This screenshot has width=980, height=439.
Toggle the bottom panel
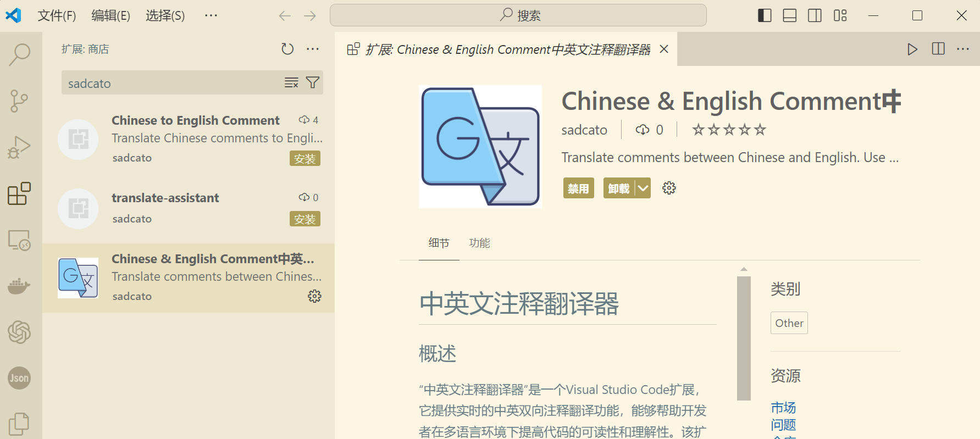(x=790, y=15)
